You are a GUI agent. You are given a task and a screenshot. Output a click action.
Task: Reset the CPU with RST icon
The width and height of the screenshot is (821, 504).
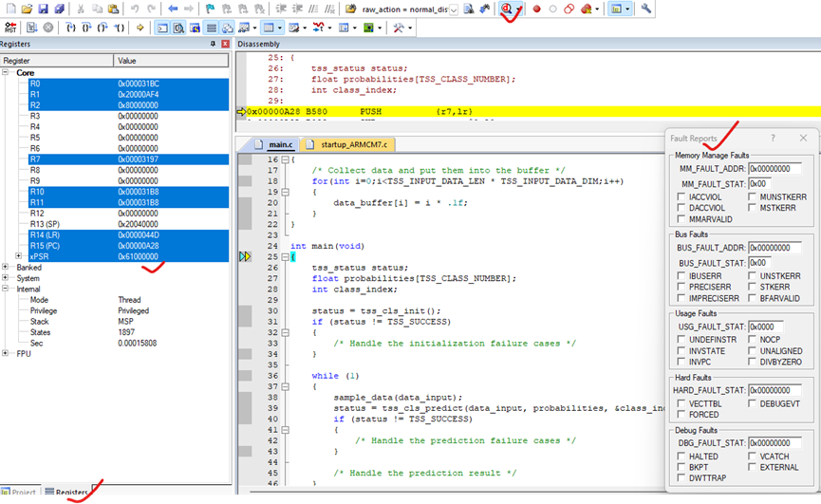coord(10,28)
